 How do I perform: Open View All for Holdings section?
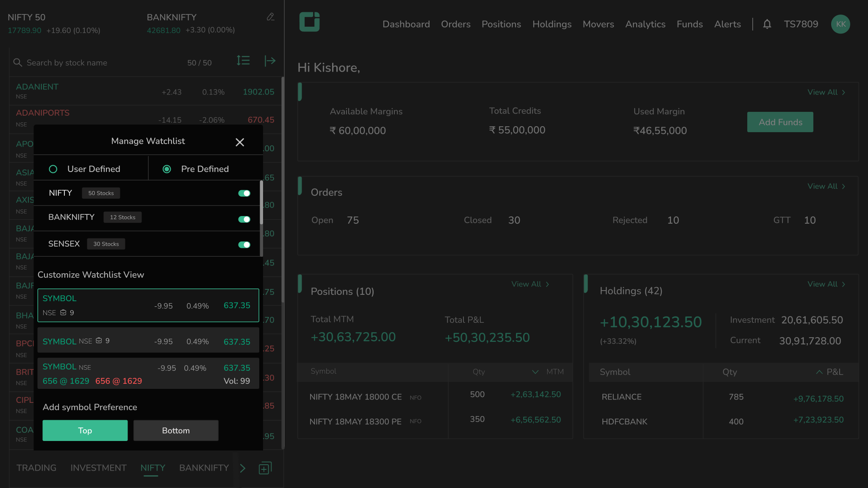point(826,284)
